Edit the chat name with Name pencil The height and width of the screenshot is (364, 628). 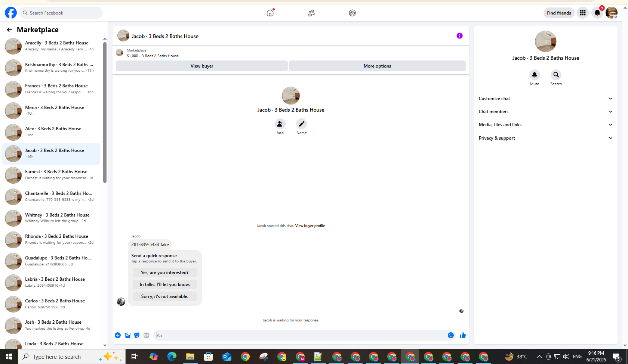pos(302,124)
